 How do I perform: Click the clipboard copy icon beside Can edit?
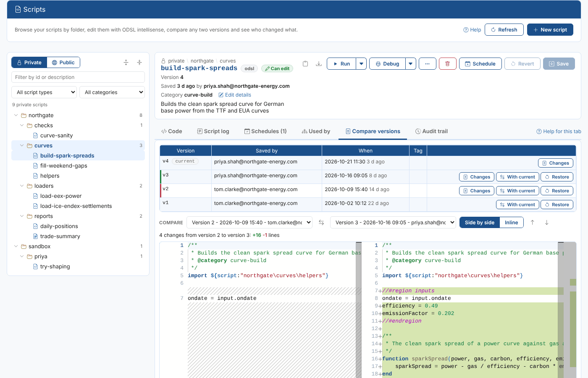(305, 64)
